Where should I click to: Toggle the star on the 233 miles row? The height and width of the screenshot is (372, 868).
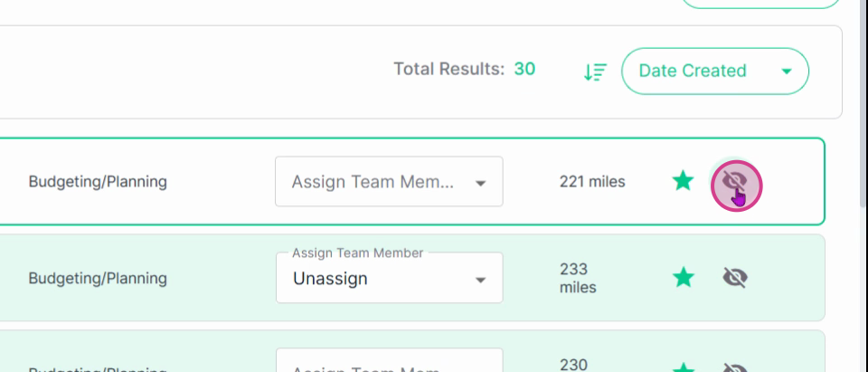[684, 277]
